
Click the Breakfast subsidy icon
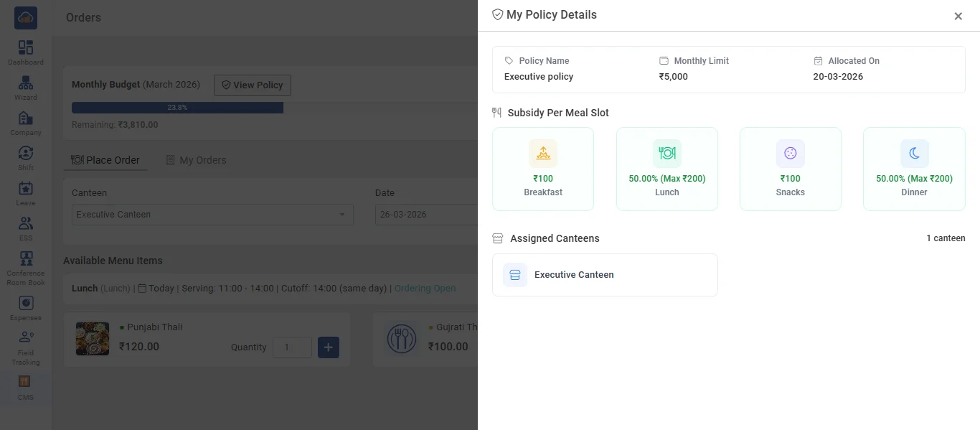543,153
